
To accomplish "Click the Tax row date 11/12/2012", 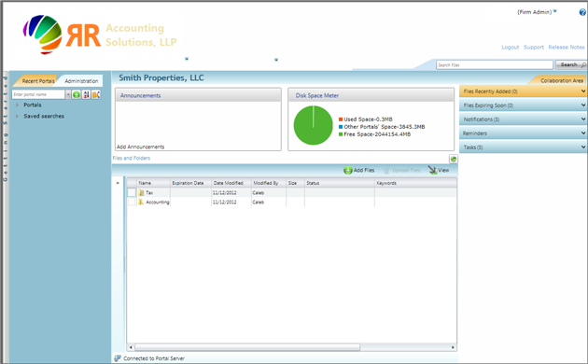I will pos(225,192).
